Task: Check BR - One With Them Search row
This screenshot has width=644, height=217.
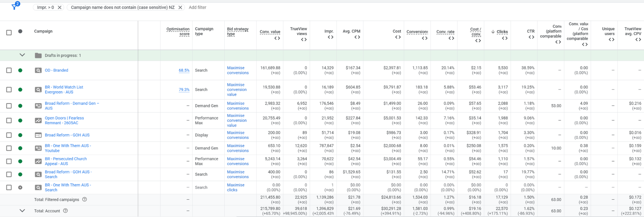Action: (9, 187)
